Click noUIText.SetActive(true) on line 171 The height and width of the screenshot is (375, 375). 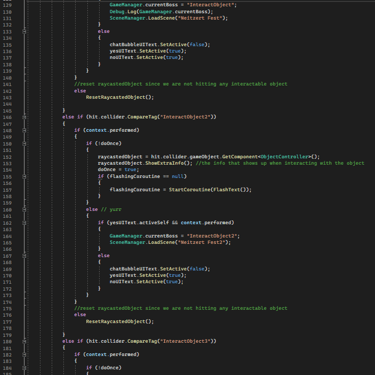(x=147, y=282)
